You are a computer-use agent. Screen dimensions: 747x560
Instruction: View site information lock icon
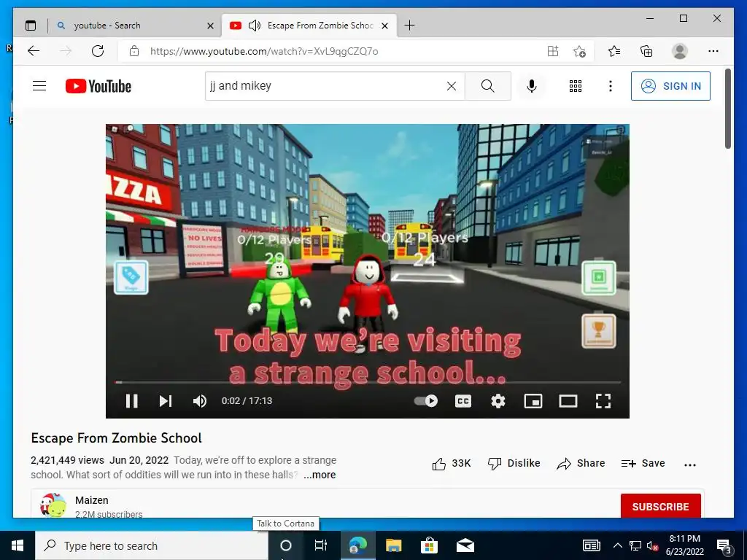[x=134, y=51]
